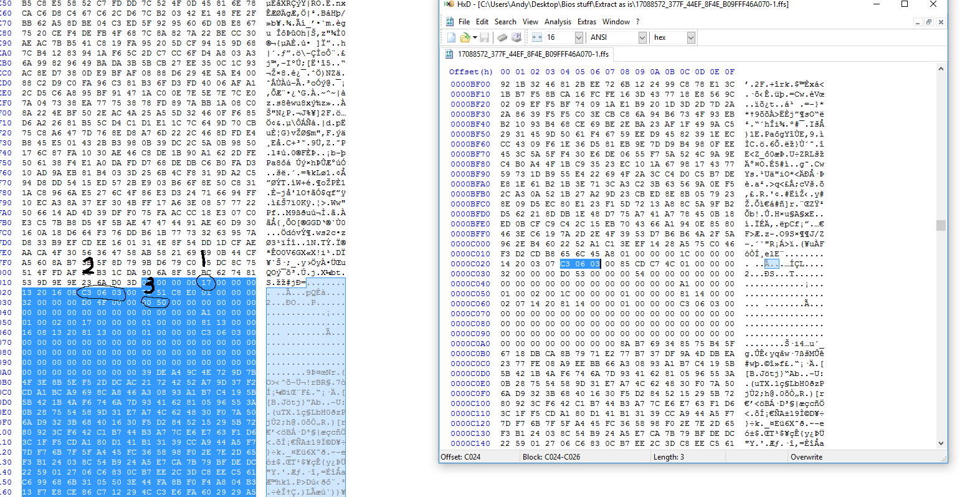Image resolution: width=980 pixels, height=497 pixels.
Task: Click the 0F column header in HxD
Action: (x=730, y=72)
